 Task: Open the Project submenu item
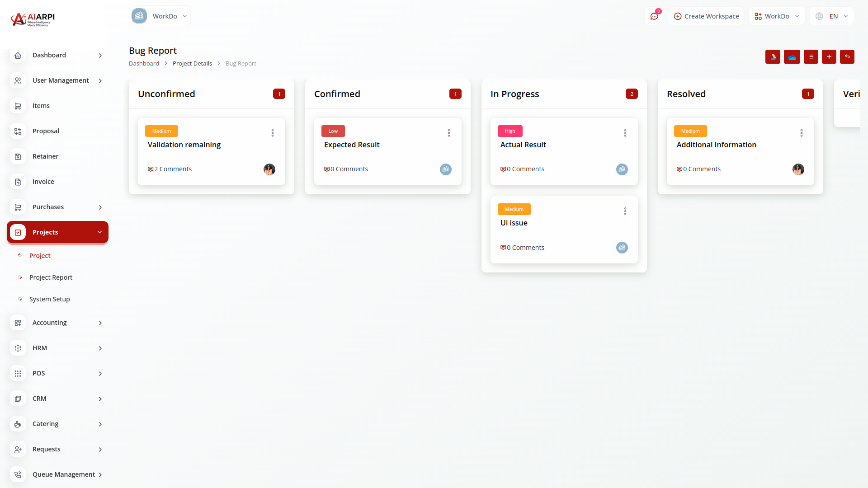pyautogui.click(x=40, y=256)
